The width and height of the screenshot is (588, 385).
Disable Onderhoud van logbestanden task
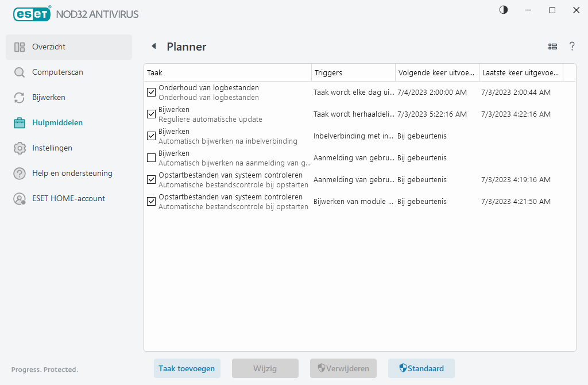151,92
